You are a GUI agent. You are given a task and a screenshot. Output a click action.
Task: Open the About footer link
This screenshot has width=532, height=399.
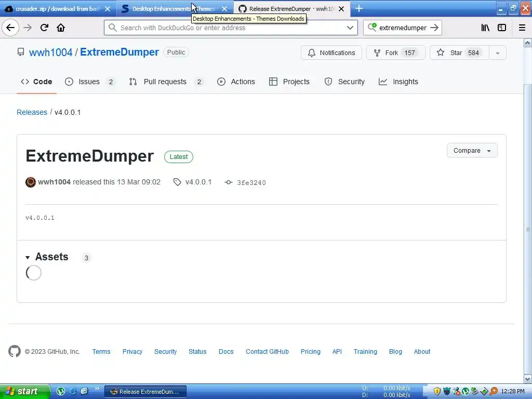(422, 352)
